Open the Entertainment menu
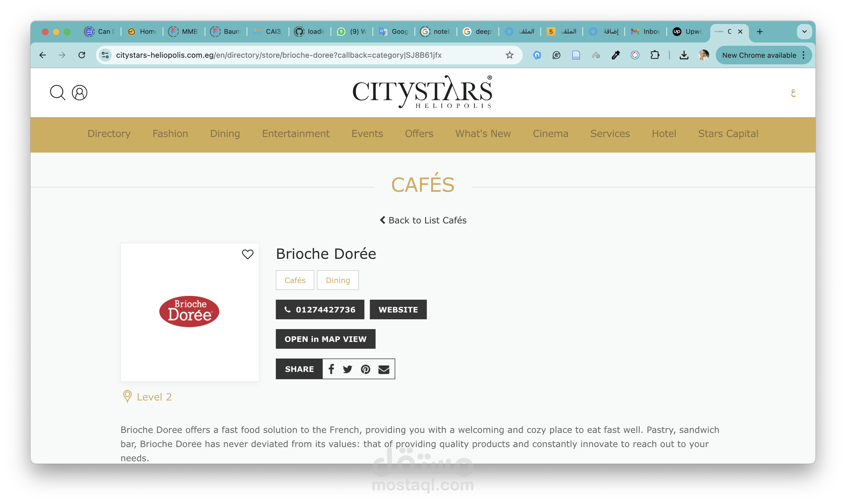The image size is (846, 504). pyautogui.click(x=296, y=134)
